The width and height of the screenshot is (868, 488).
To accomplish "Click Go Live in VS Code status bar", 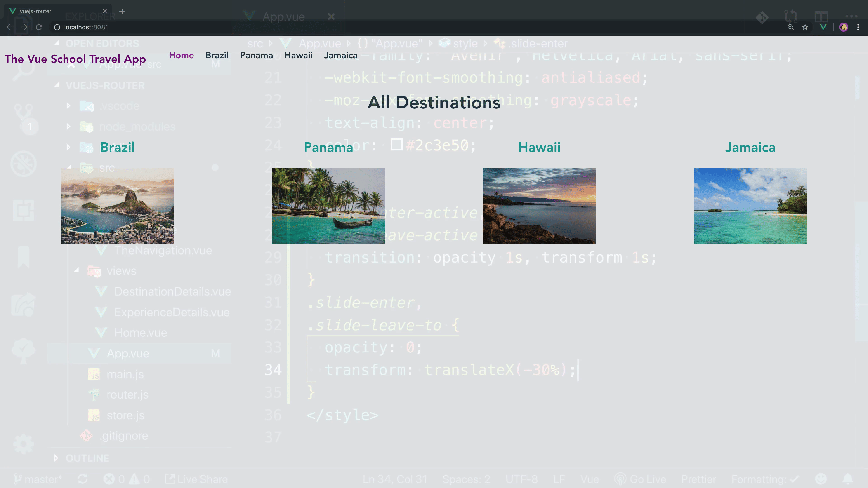I will coord(640,479).
